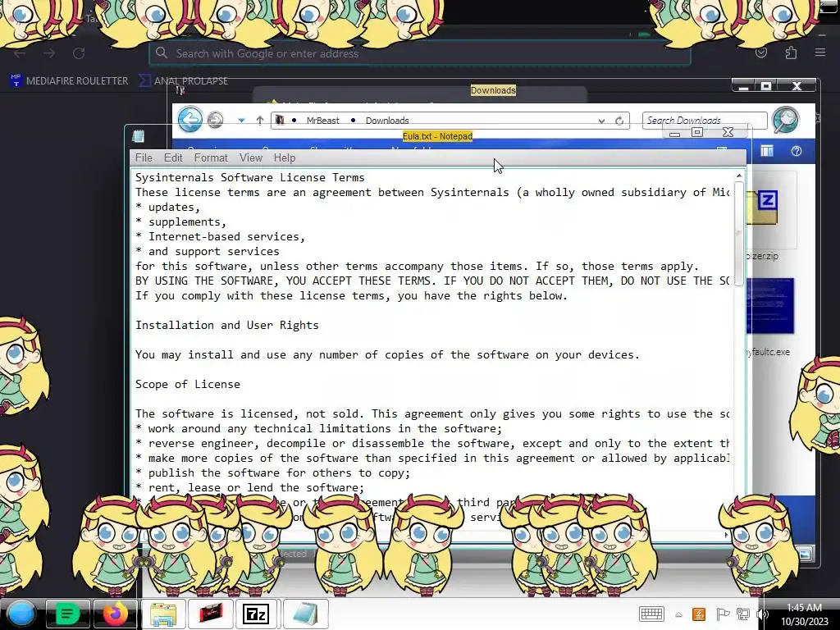The height and width of the screenshot is (630, 840).
Task: Click the 'Installation and User Rights' line
Action: (226, 325)
